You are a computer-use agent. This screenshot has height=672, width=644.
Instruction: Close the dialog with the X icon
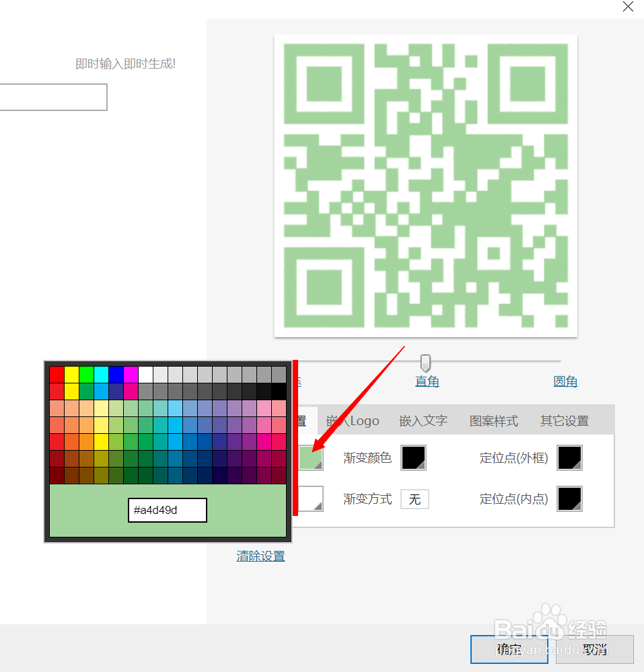click(x=628, y=7)
